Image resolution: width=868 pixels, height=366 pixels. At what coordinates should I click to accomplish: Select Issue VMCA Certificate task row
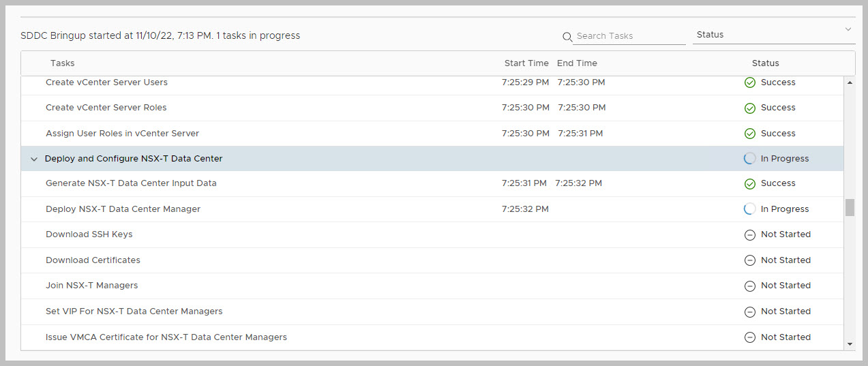166,337
